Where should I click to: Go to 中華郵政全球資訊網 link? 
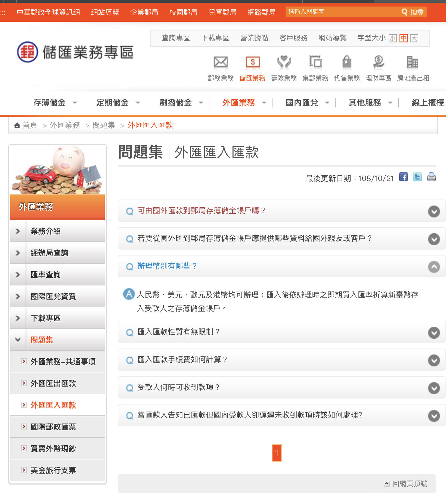[x=48, y=13]
